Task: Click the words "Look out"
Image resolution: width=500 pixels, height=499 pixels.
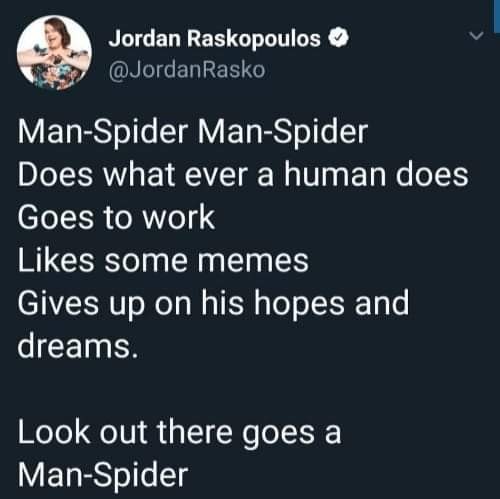Action: tap(82, 432)
